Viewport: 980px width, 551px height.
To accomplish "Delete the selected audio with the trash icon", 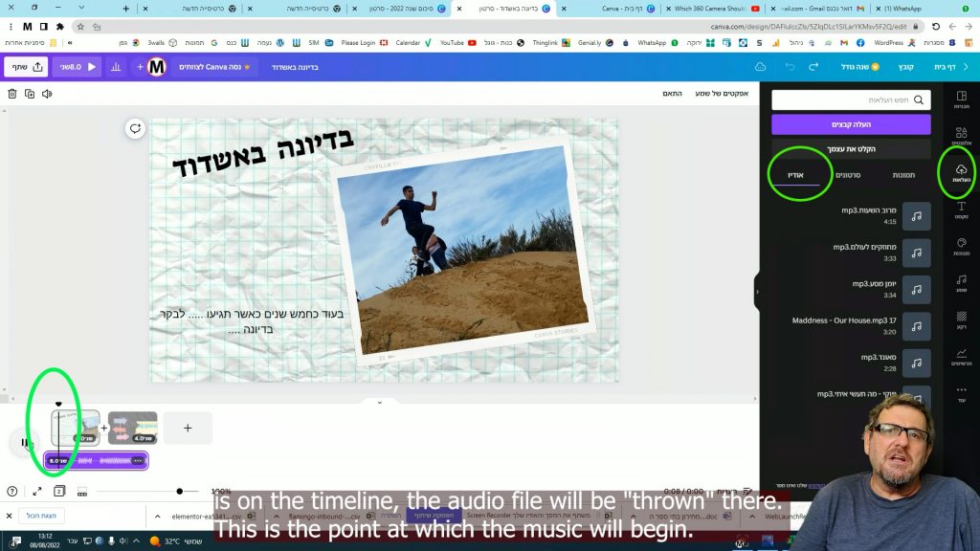I will (11, 94).
